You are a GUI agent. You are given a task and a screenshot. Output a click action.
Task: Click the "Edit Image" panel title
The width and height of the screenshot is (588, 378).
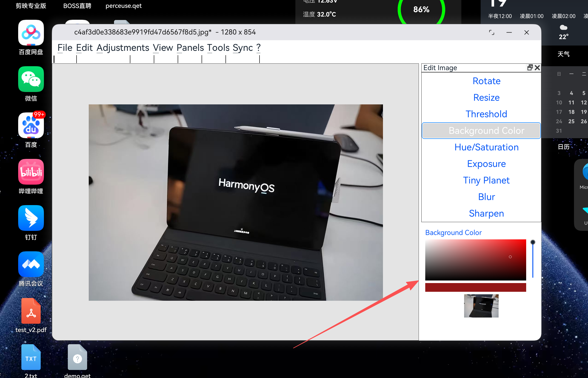pos(440,68)
